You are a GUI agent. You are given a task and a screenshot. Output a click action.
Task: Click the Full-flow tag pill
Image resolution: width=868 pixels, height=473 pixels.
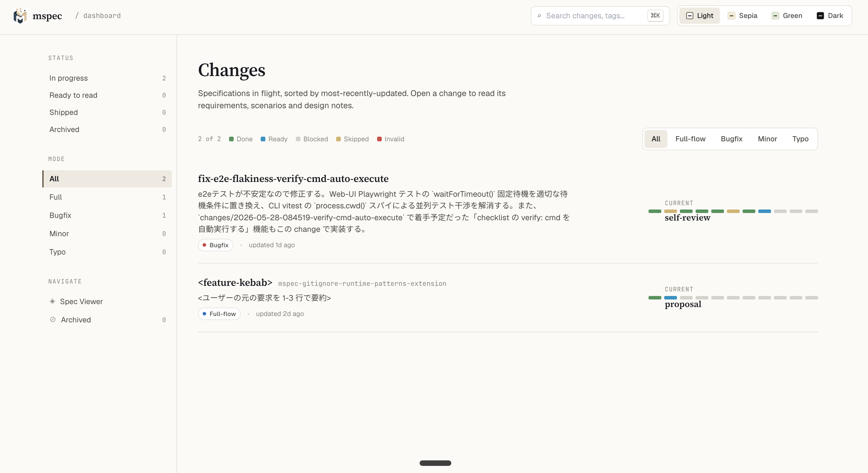coord(219,314)
